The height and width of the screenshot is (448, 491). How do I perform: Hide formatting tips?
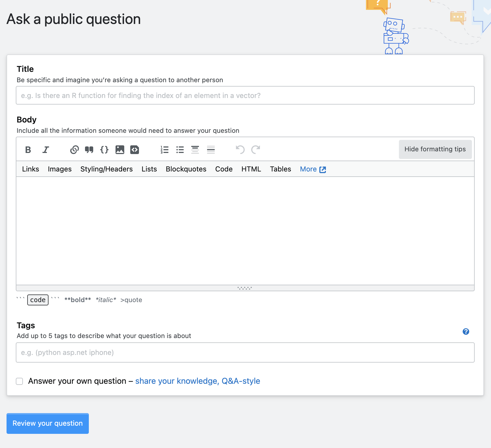point(435,149)
